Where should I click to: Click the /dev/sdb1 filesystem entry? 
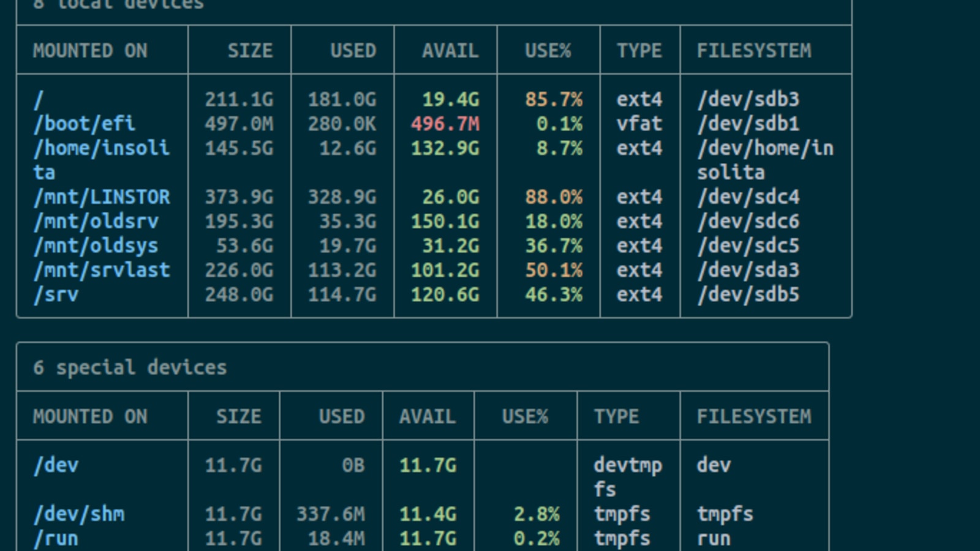tap(748, 124)
